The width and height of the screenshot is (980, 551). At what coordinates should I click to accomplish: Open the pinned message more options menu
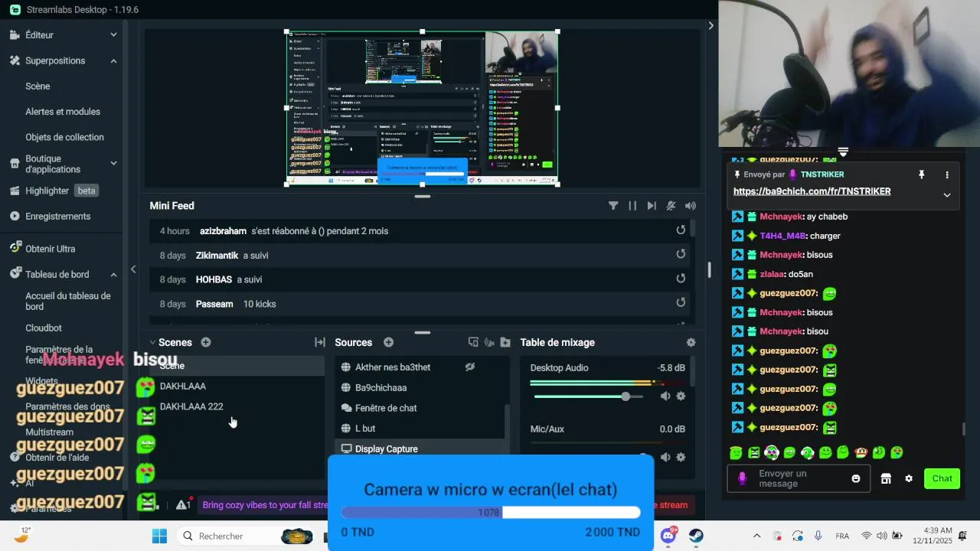click(947, 175)
